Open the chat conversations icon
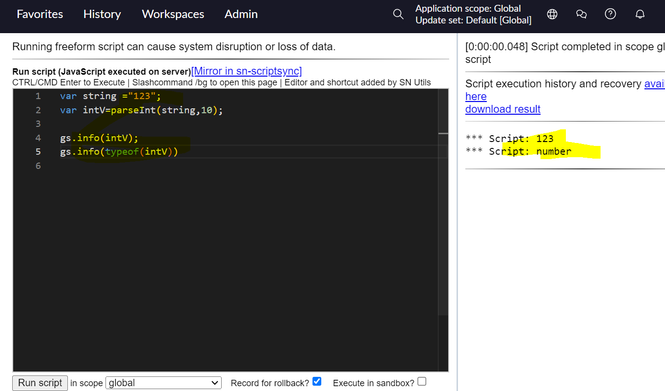665x391 pixels. [x=581, y=14]
